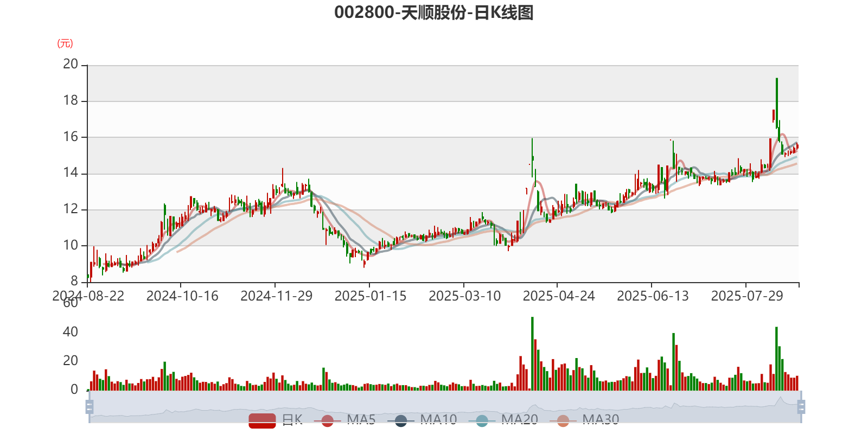Image resolution: width=868 pixels, height=434 pixels.
Task: Toggle the MA20 moving average legend
Action: (503, 420)
